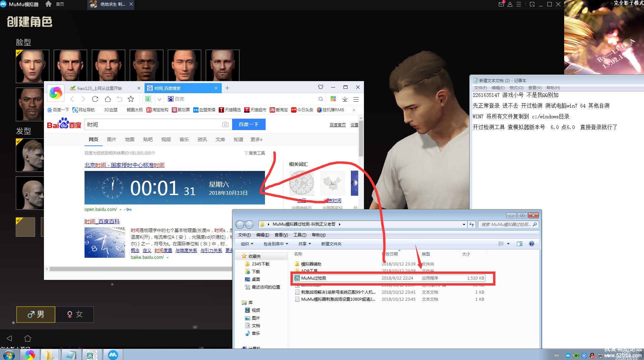Toggle the Explorer preview pane icon
The width and height of the screenshot is (644, 360).
point(520,244)
